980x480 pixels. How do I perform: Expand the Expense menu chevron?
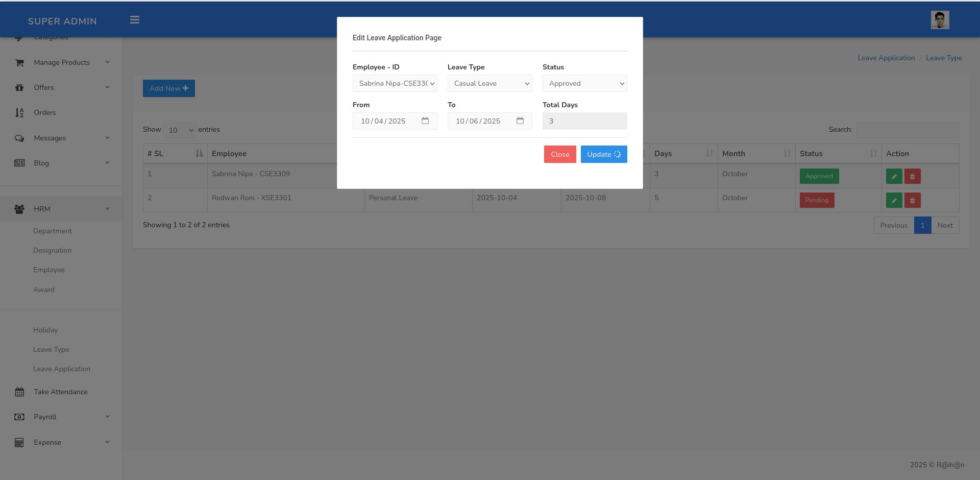(x=107, y=442)
